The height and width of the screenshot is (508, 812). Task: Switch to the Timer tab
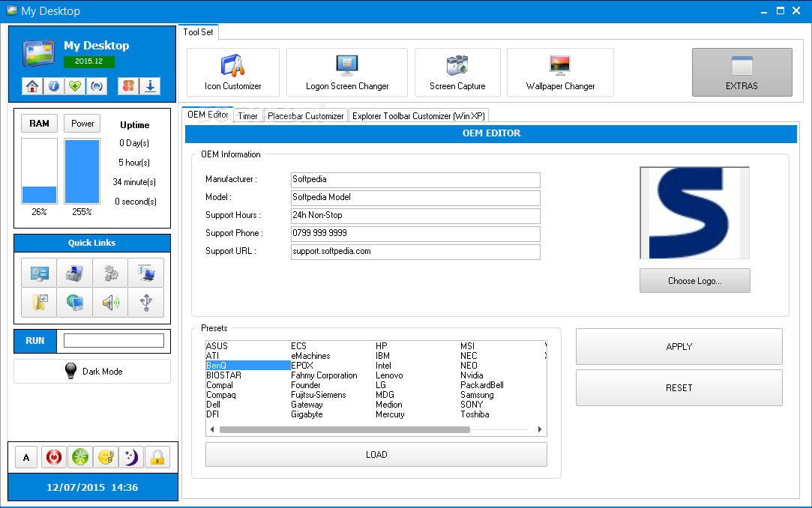pyautogui.click(x=247, y=116)
